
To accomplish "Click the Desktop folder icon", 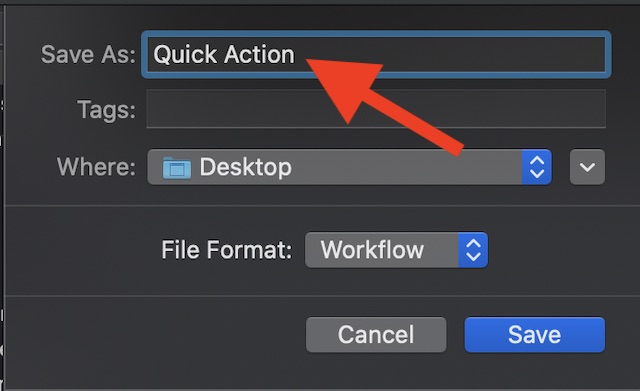I will (176, 167).
